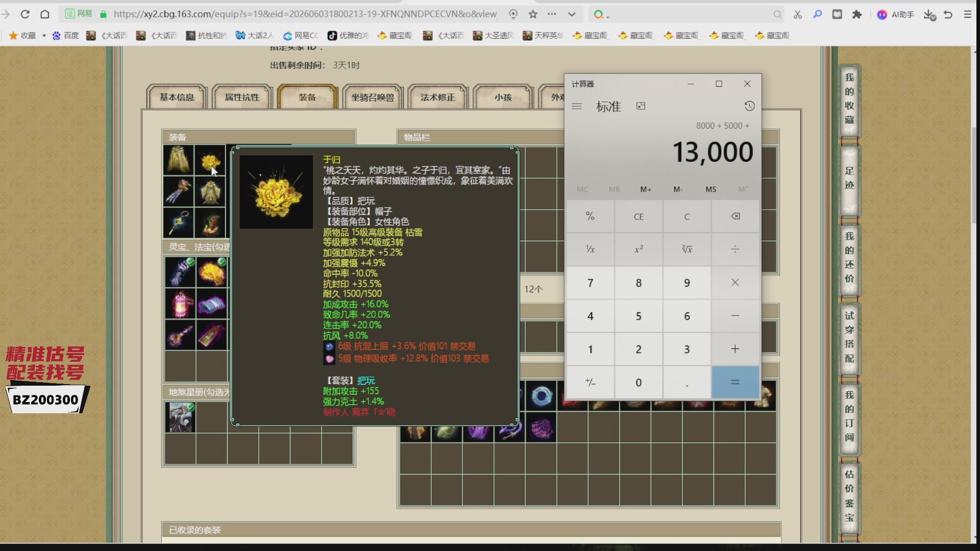Toggle checked blue glove treasure item
980x551 pixels.
[x=180, y=271]
